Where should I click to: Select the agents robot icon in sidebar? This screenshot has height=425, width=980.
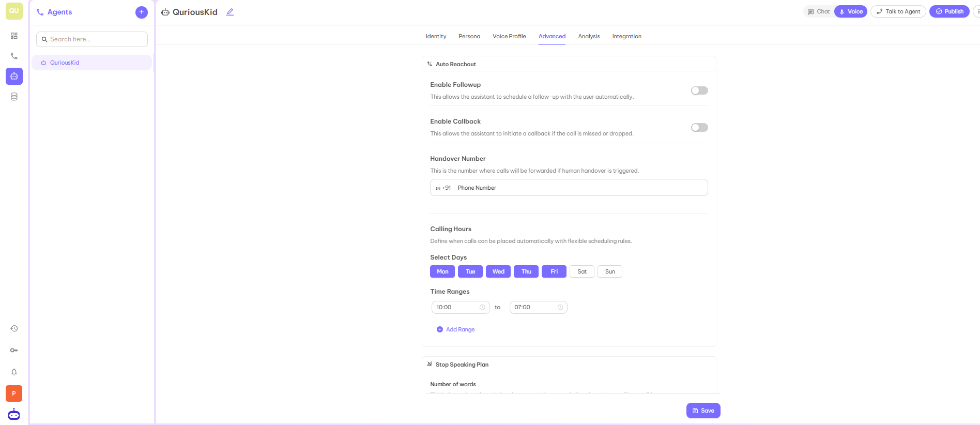click(14, 76)
